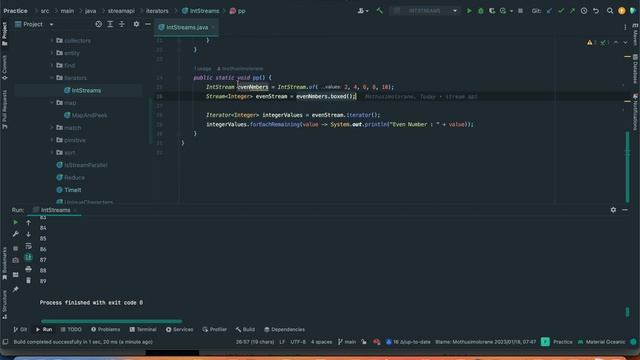Toggle the Project tool window stripe button
Viewport: 640px width, 360px height.
(4, 33)
